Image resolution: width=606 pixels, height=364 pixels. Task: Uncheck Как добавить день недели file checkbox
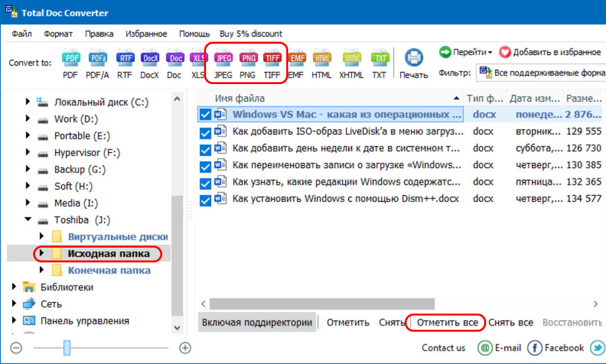(205, 150)
